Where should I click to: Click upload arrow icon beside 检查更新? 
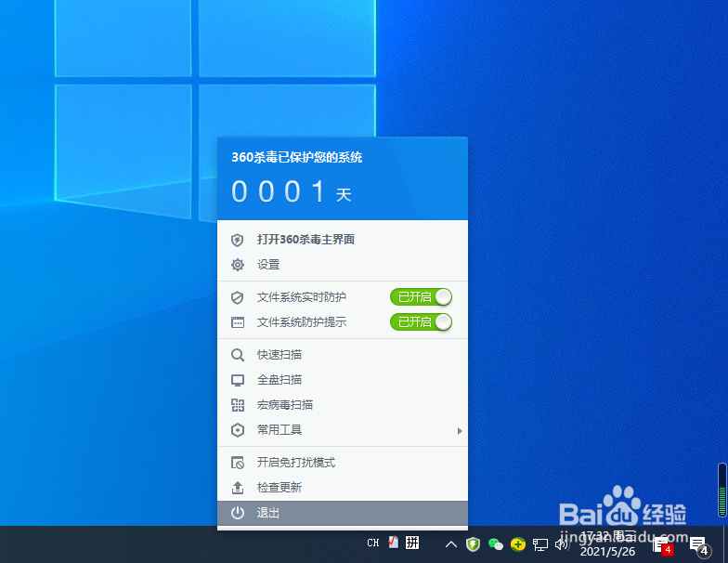(238, 488)
